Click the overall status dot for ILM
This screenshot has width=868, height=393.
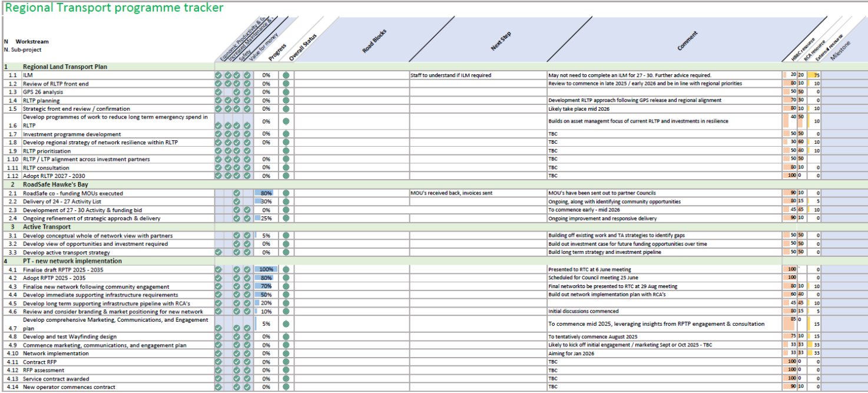[x=286, y=75]
